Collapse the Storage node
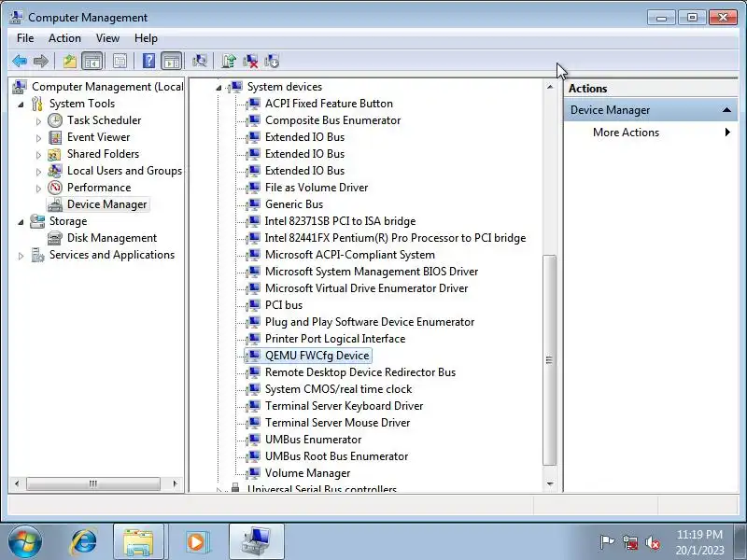This screenshot has width=747, height=560. pos(21,221)
